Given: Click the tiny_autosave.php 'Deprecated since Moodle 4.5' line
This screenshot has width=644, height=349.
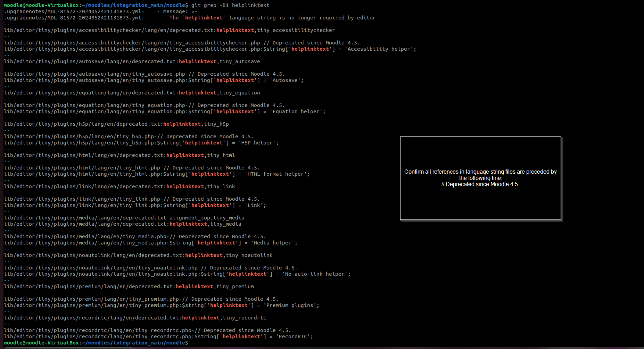Looking at the screenshot, I should (145, 74).
